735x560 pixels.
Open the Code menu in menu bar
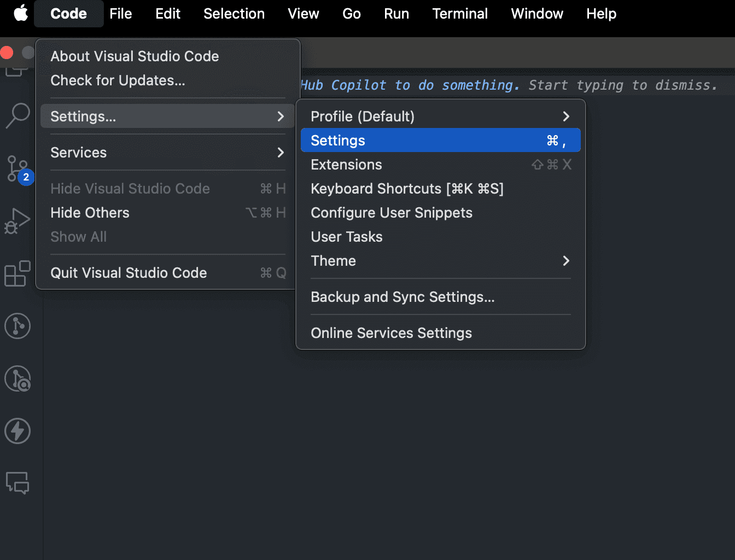tap(68, 14)
